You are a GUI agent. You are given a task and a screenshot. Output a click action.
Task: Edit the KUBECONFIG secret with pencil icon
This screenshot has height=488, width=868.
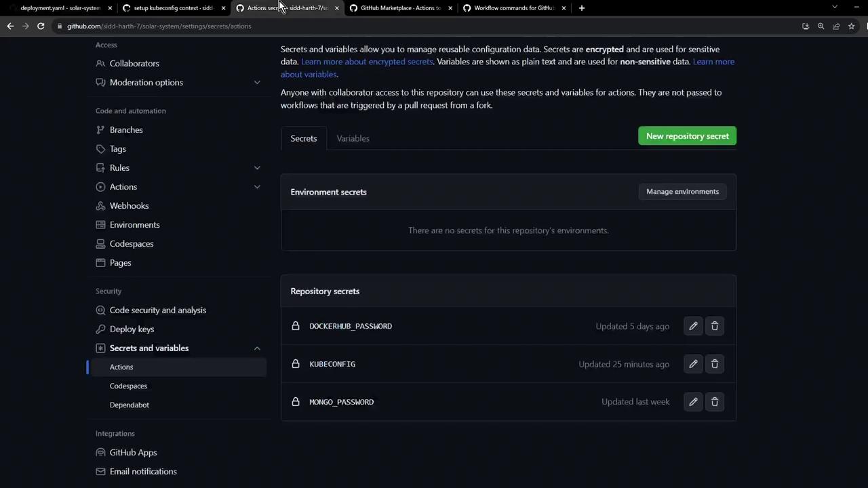click(x=693, y=364)
